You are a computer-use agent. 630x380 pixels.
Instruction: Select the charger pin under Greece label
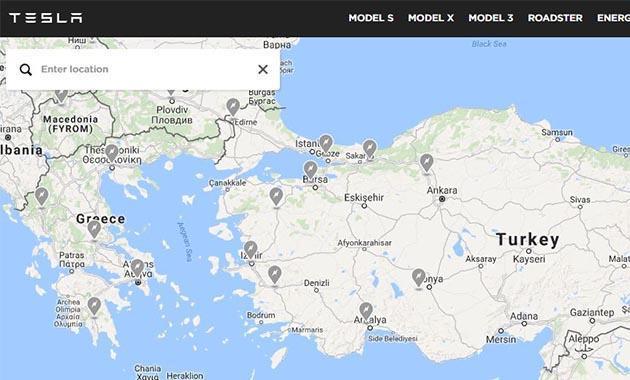coord(94,229)
